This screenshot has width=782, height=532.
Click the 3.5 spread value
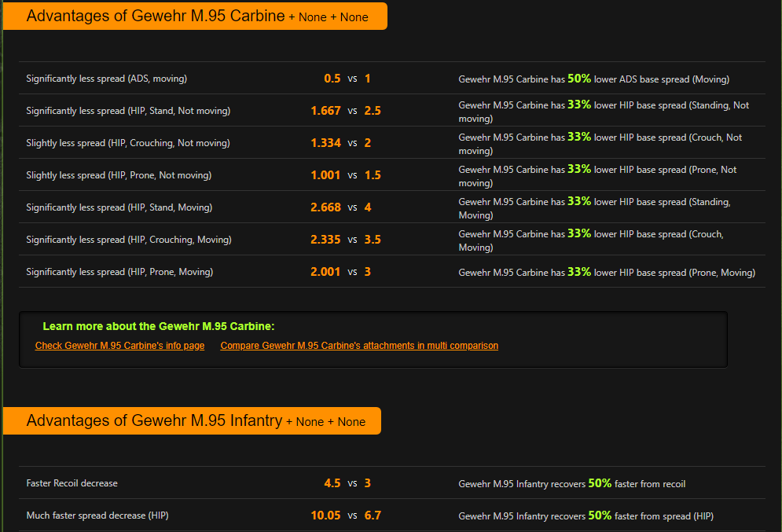(x=373, y=240)
